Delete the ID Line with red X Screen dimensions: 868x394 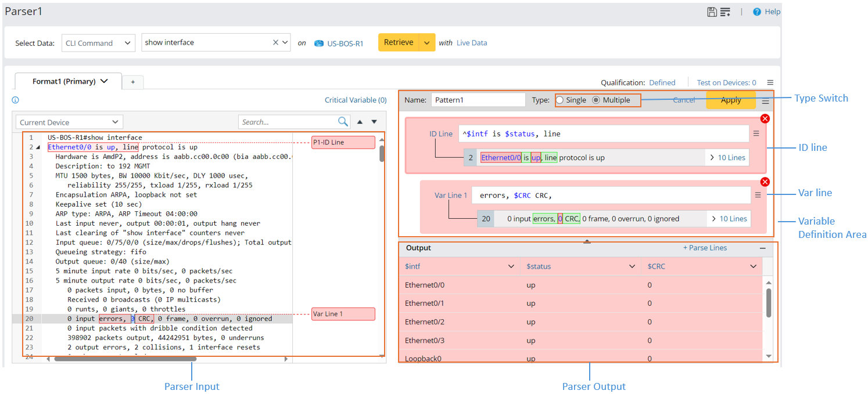765,118
